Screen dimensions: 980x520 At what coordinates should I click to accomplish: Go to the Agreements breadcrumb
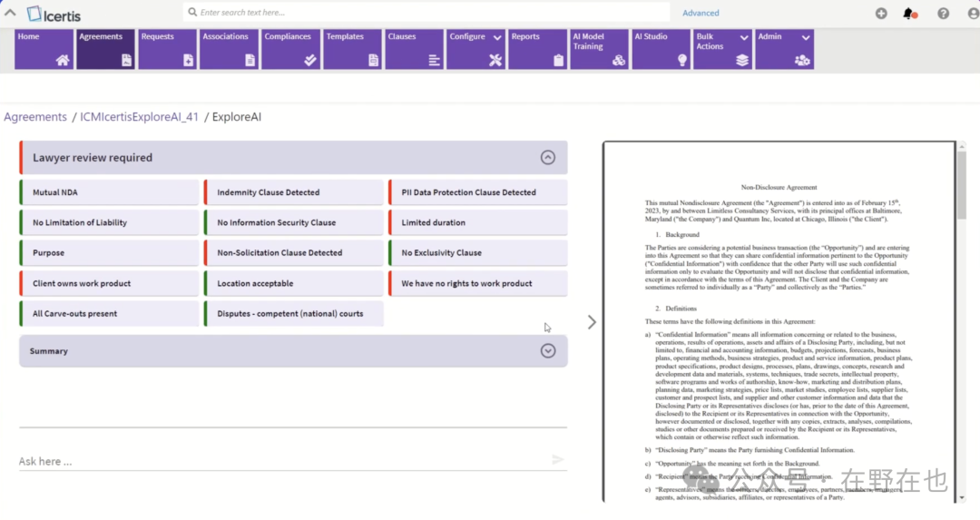click(35, 117)
